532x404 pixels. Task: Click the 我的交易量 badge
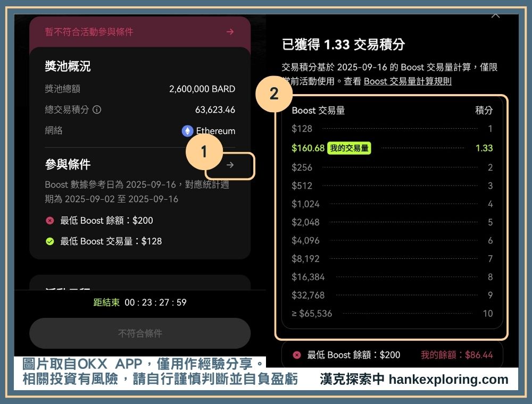point(349,148)
